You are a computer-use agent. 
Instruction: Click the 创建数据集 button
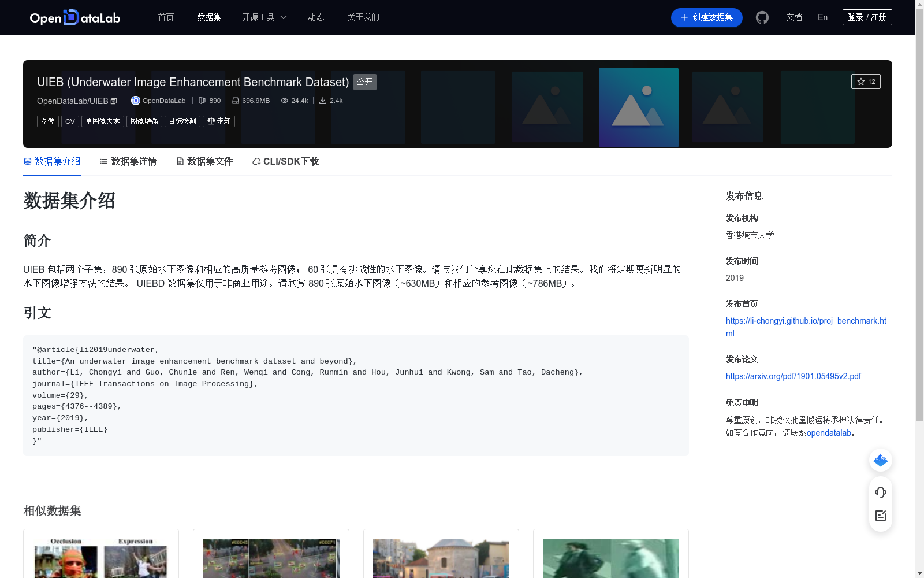[x=706, y=17]
